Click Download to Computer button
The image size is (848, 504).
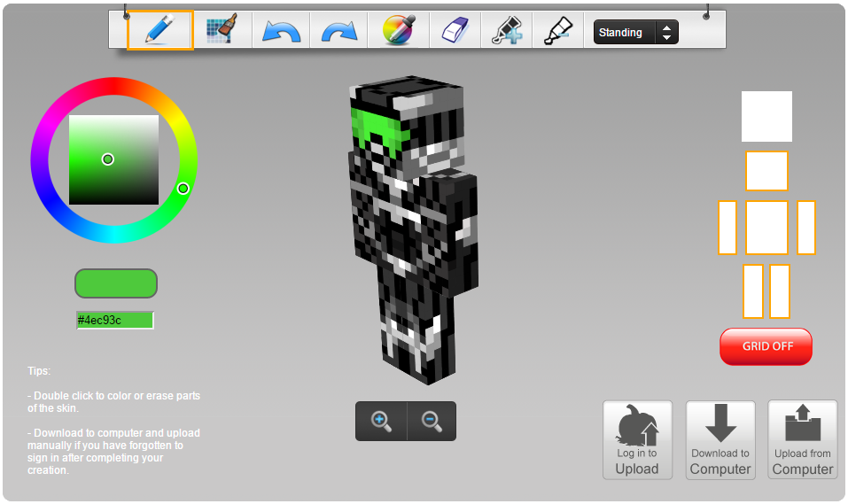click(x=720, y=440)
